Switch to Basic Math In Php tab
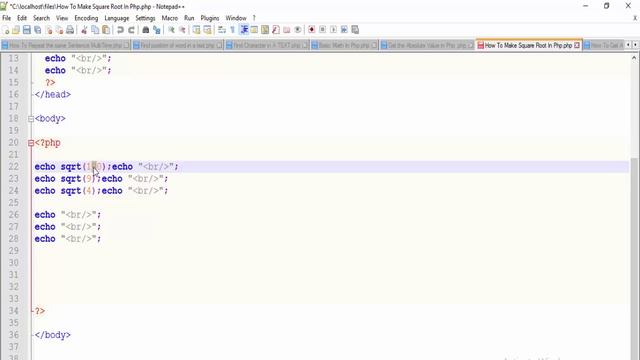Viewport: 640px width, 360px height. 344,45
